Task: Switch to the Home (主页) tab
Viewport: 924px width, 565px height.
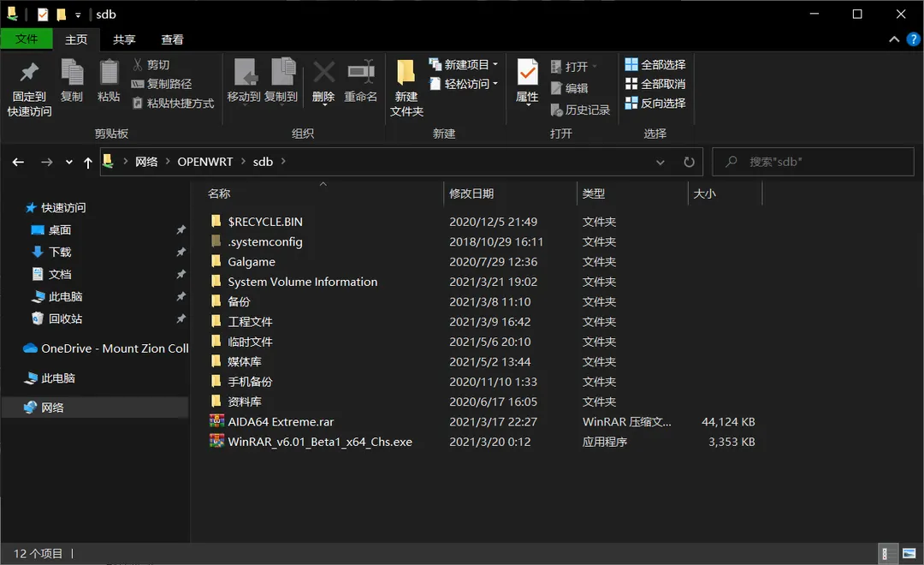Action: 76,39
